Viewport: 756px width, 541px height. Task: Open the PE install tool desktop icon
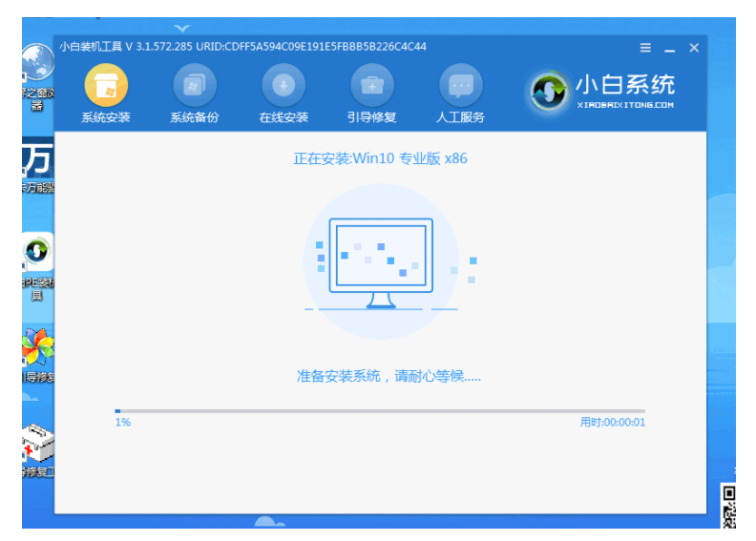tap(37, 252)
